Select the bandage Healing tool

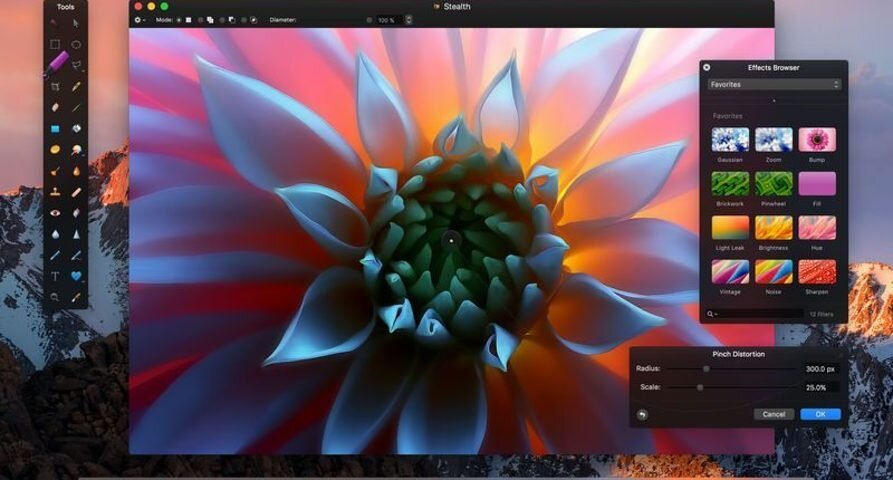pos(76,192)
